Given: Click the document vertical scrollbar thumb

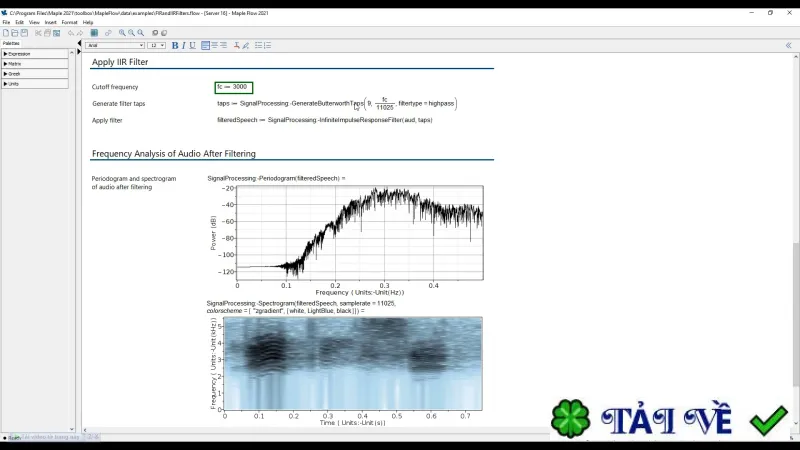Looking at the screenshot, I should click(795, 315).
